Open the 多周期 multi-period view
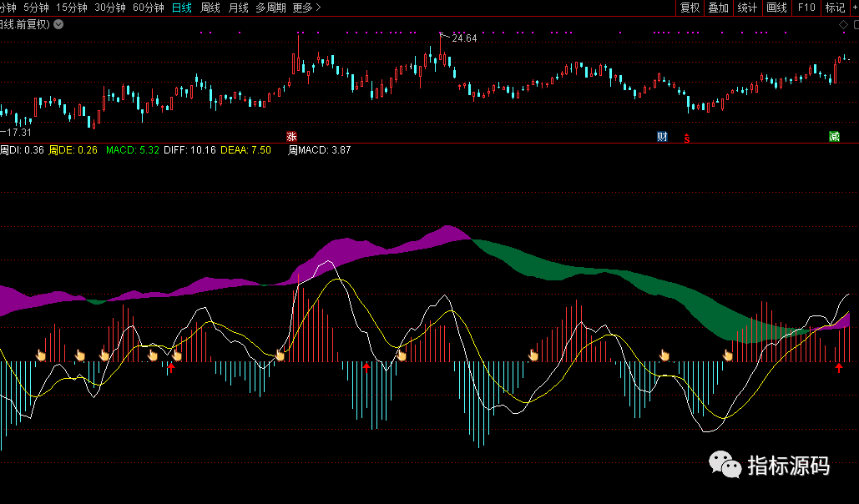Image resolution: width=859 pixels, height=504 pixels. (270, 8)
